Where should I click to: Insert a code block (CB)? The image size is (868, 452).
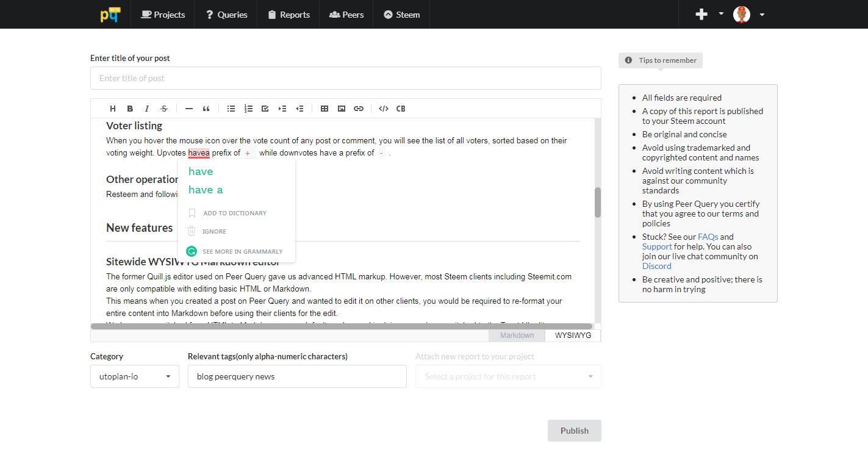click(x=401, y=109)
